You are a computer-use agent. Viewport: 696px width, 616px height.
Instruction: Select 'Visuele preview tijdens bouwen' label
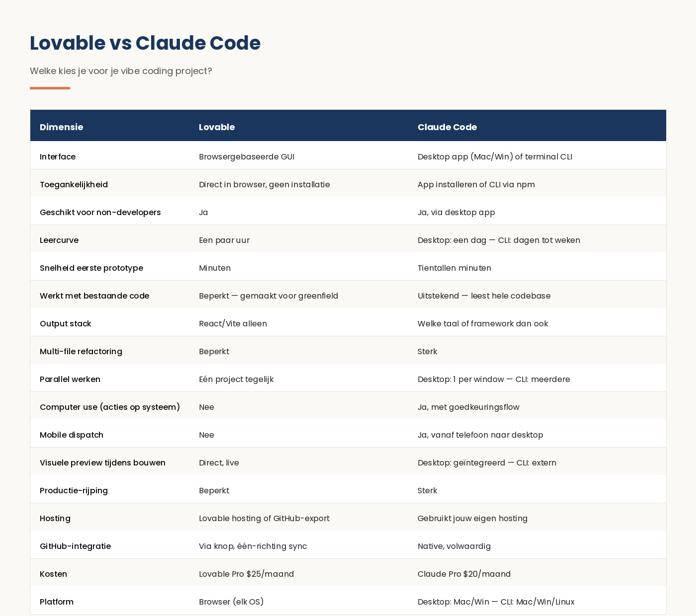pos(102,463)
